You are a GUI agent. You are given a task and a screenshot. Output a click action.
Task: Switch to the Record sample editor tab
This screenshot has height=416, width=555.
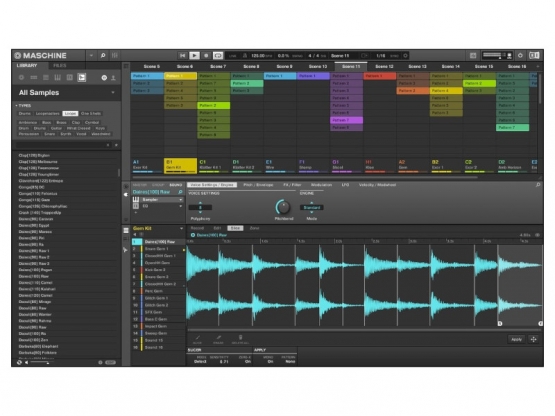pos(198,228)
